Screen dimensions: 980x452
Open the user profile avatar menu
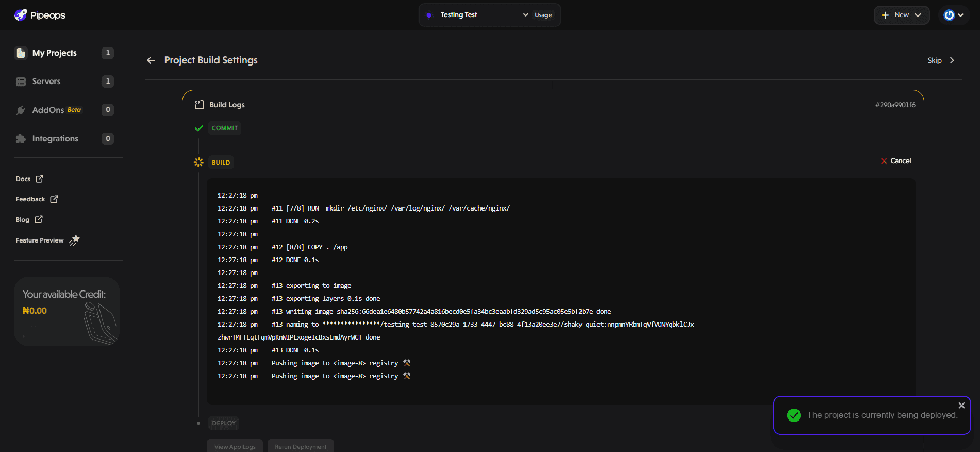954,15
